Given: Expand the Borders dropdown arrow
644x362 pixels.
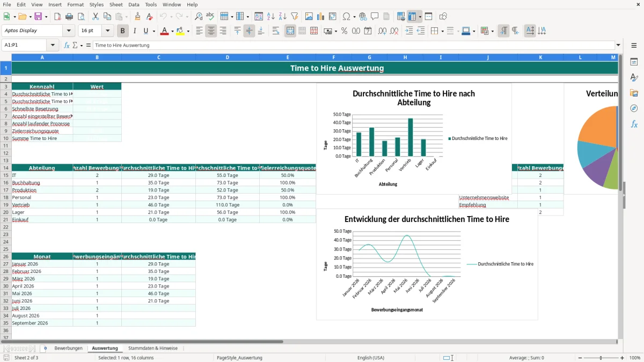Looking at the screenshot, I should tap(442, 31).
